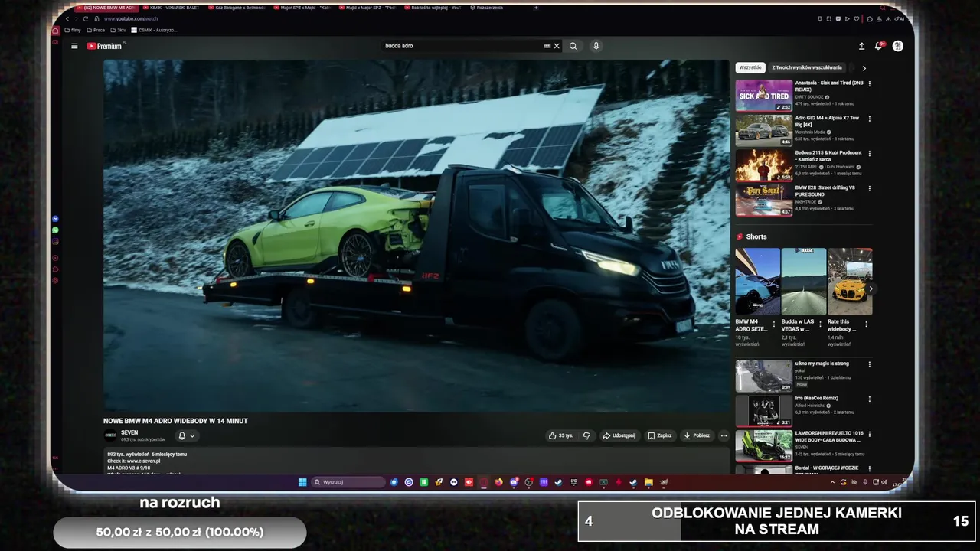Open the Windows Start button
Image resolution: width=980 pixels, height=551 pixels.
pos(302,482)
